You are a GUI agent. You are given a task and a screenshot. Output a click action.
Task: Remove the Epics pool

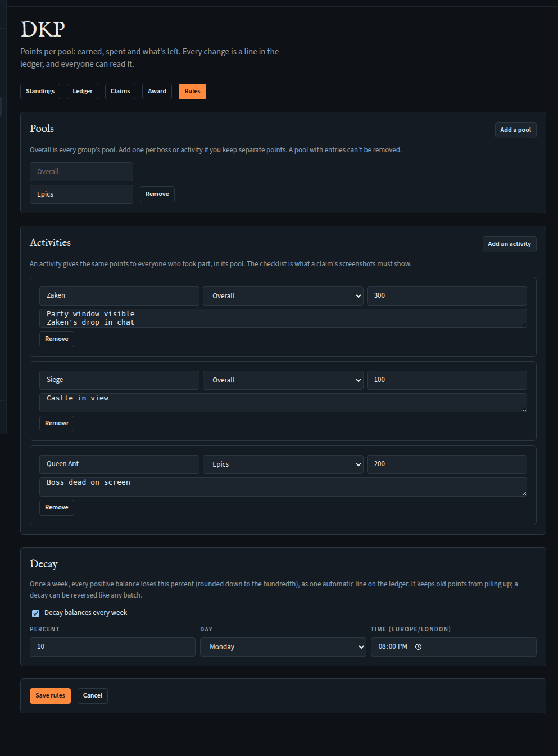(x=157, y=194)
